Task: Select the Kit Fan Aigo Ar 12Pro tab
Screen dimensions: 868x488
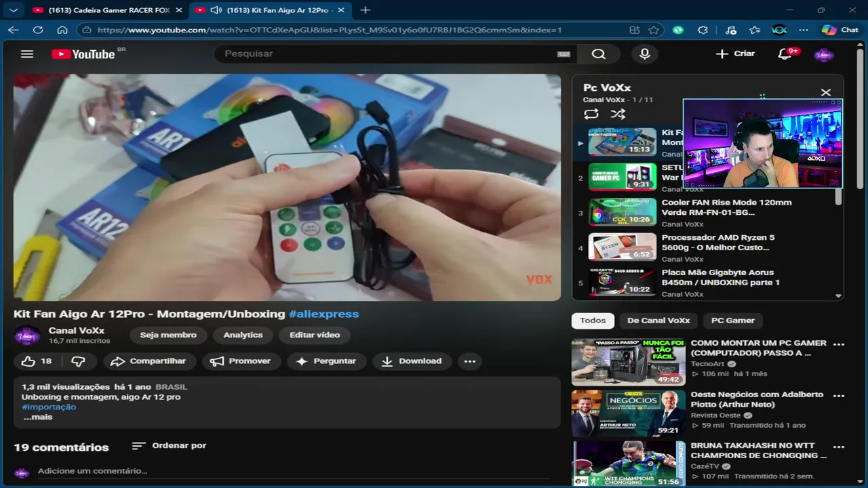Action: coord(278,10)
